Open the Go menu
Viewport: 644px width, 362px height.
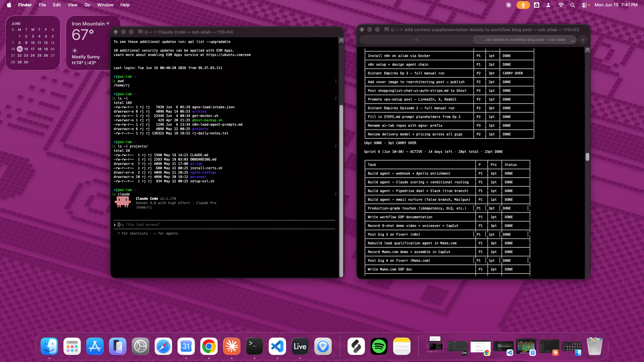87,5
